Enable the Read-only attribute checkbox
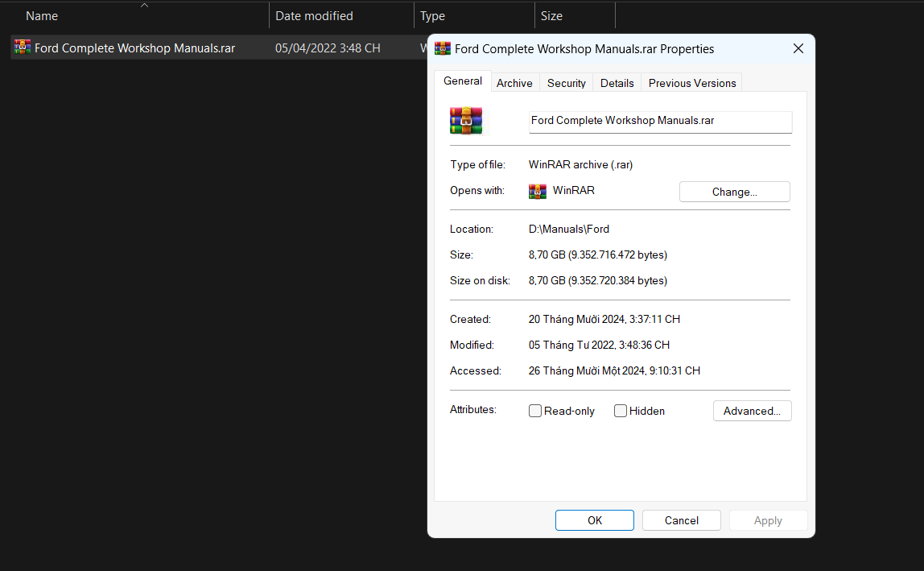 535,411
